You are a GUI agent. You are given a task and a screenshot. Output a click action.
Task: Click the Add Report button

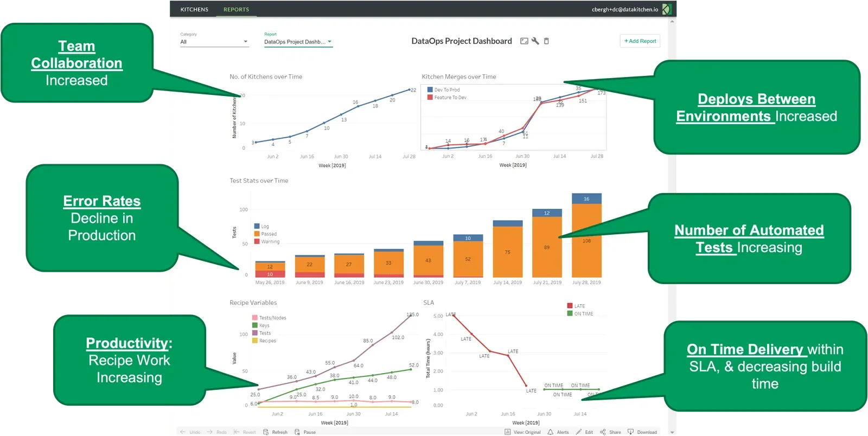[640, 41]
